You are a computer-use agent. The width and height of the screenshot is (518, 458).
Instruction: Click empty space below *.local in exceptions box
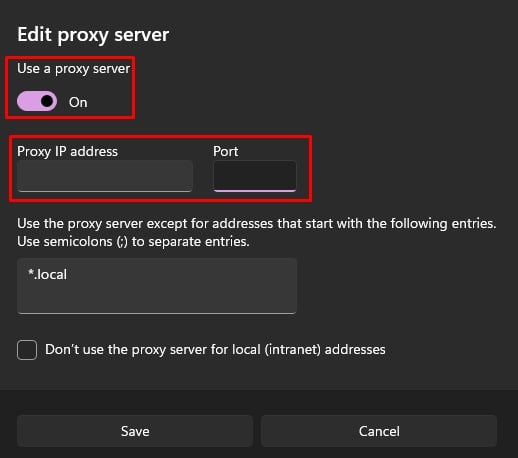pyautogui.click(x=157, y=298)
